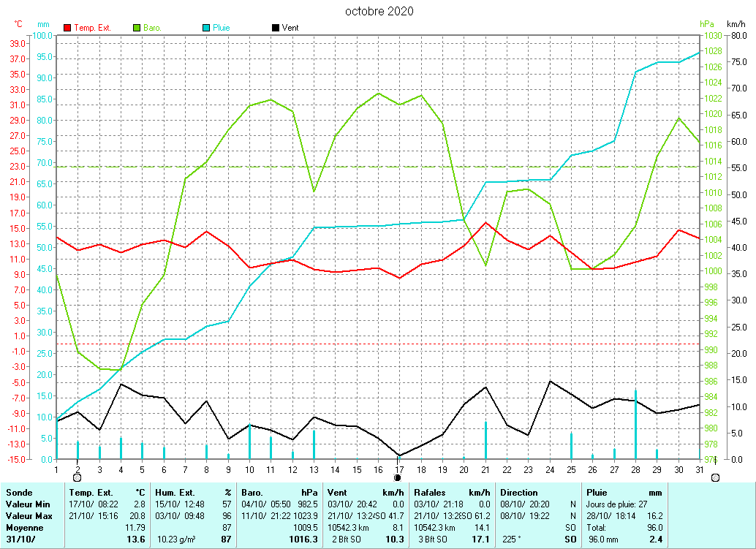756x549 pixels.
Task: Click the 'Valeur Max' row label
Action: point(29,516)
